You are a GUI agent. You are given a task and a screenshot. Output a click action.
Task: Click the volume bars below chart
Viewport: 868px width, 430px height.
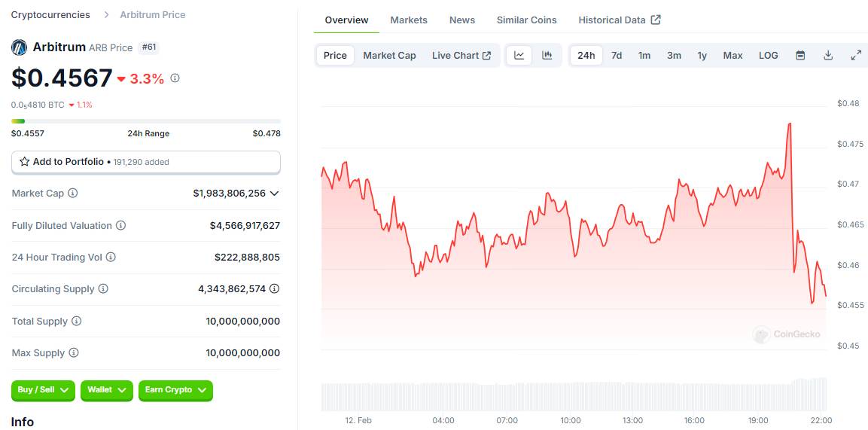tap(574, 394)
